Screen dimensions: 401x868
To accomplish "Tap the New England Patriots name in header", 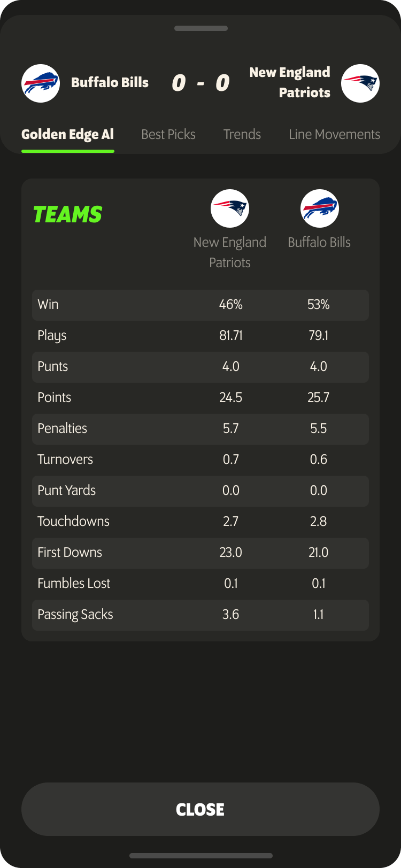I will pyautogui.click(x=290, y=83).
